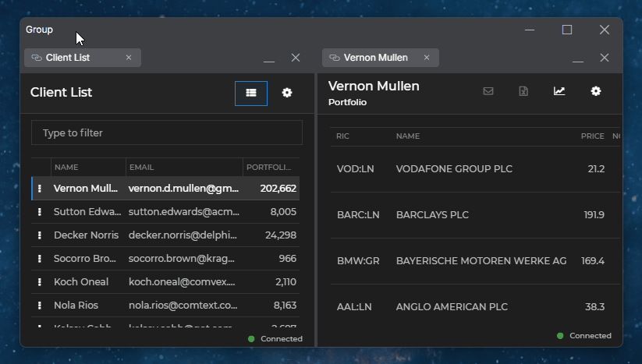Open the chart icon in portfolio header
The width and height of the screenshot is (642, 364).
click(x=559, y=90)
